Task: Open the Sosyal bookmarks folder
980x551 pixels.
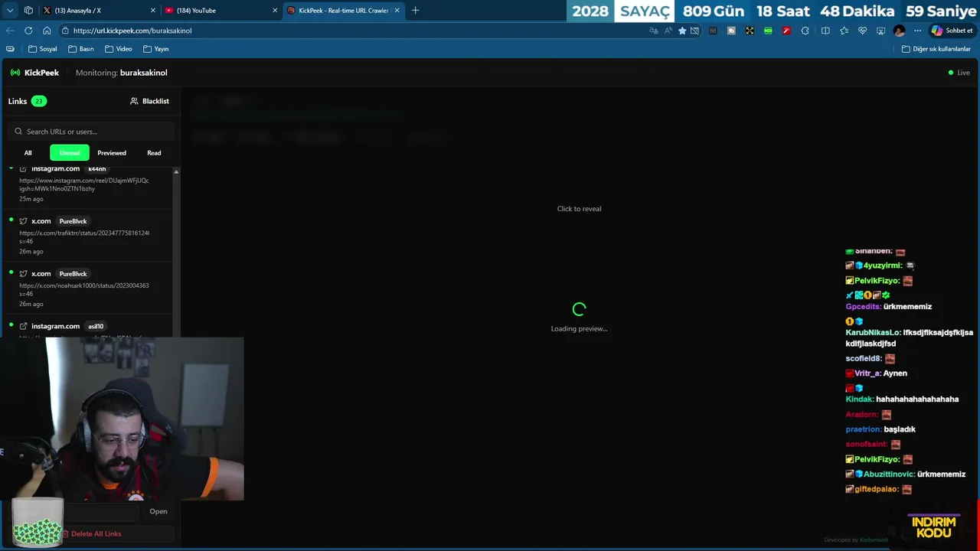Action: pyautogui.click(x=42, y=49)
